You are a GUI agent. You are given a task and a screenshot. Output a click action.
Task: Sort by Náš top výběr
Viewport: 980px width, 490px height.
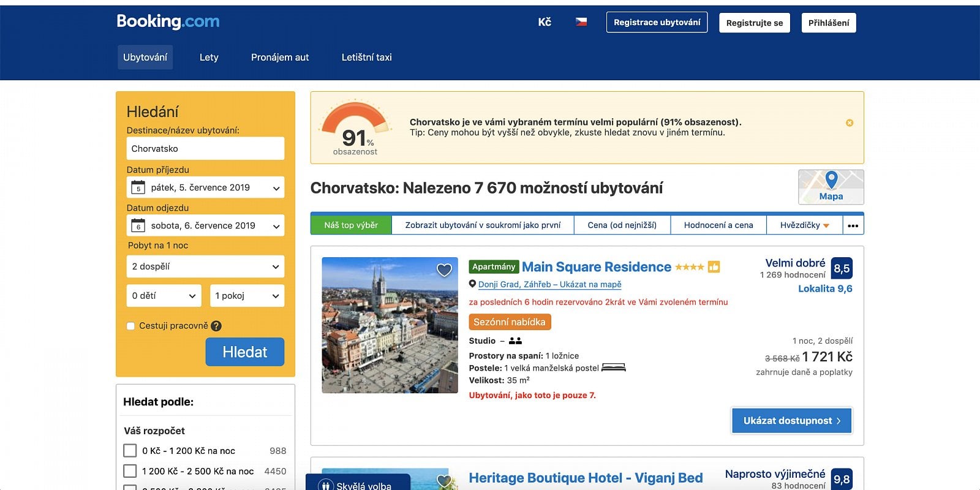(x=351, y=225)
